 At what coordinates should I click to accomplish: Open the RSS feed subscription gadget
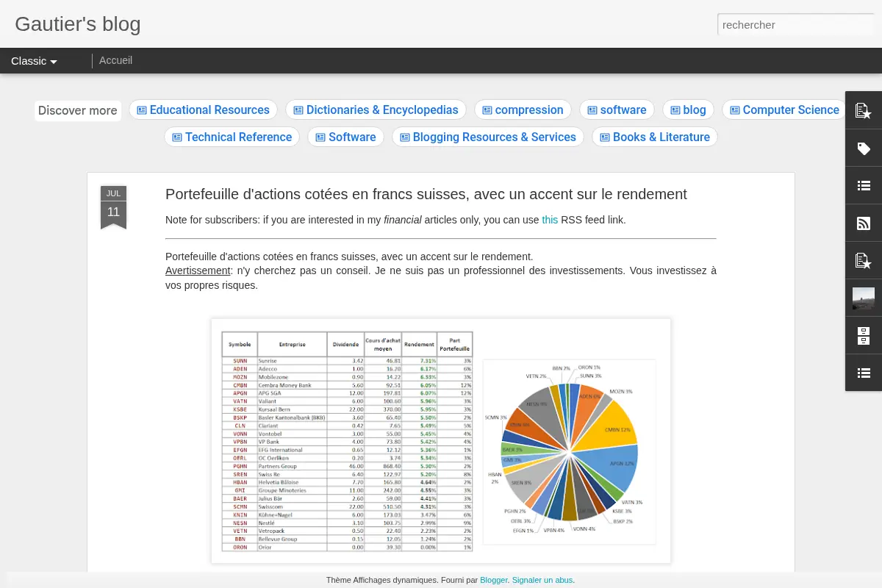tap(864, 223)
